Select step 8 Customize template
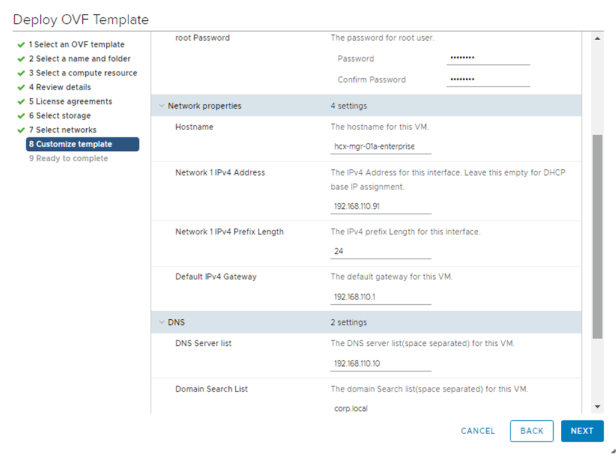Screen dimensions: 616x454 pos(82,144)
